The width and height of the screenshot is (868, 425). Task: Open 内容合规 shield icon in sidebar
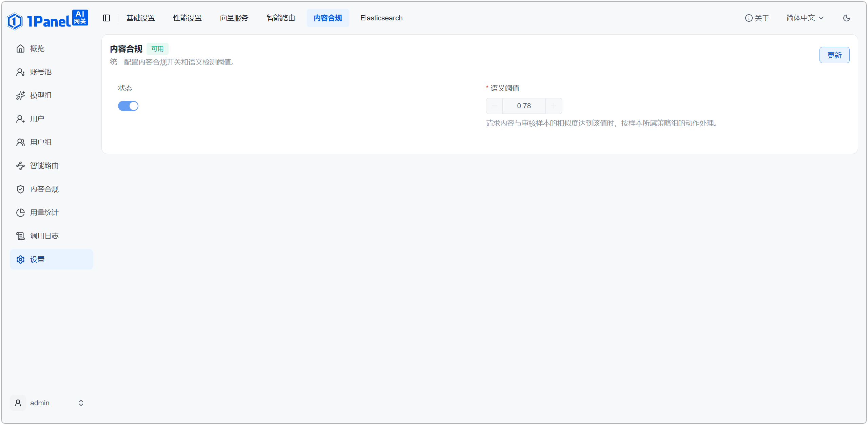pyautogui.click(x=20, y=189)
